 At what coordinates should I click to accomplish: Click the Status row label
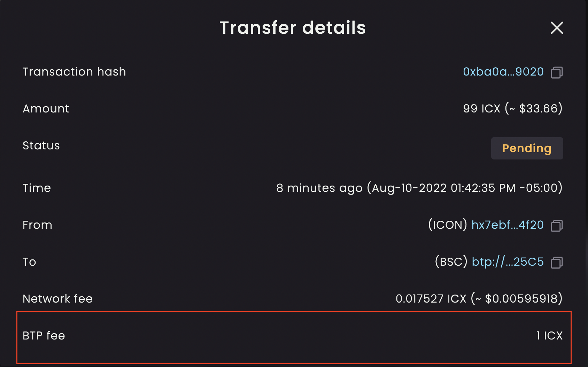[x=41, y=146]
